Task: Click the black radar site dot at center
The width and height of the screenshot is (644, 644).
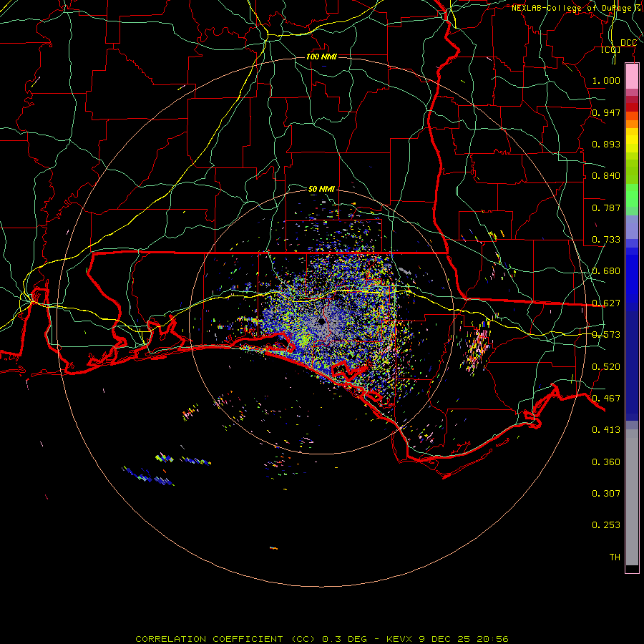Action: coord(322,322)
